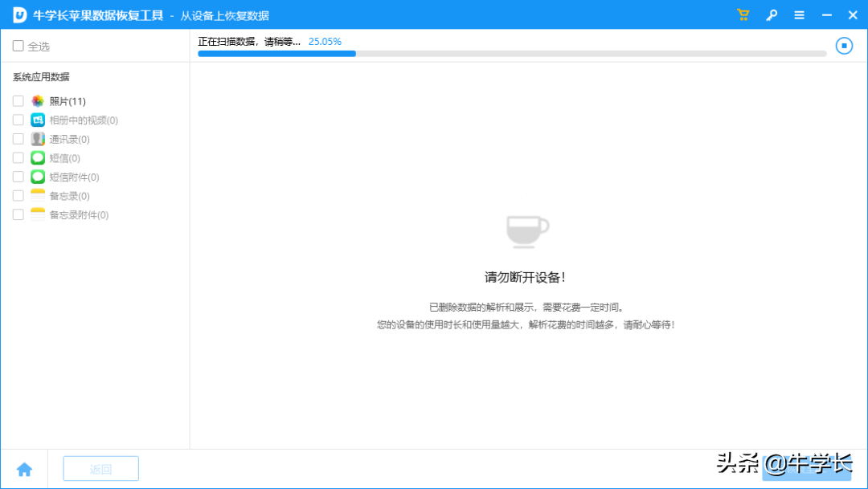
Task: Select the contacts 通讯录 icon
Action: click(x=38, y=139)
